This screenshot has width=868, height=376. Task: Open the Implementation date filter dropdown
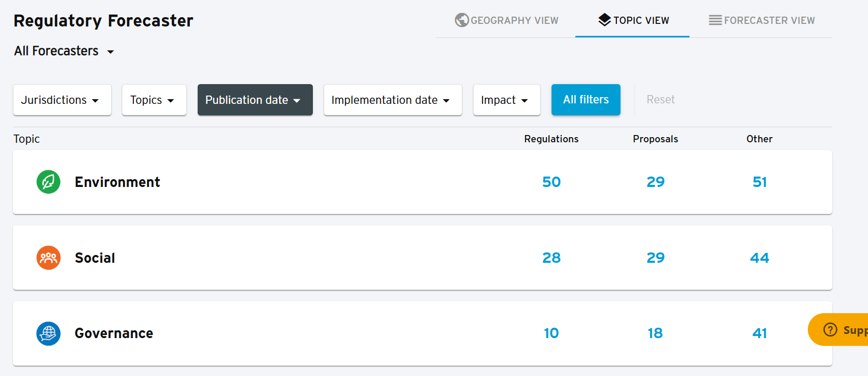click(x=393, y=100)
